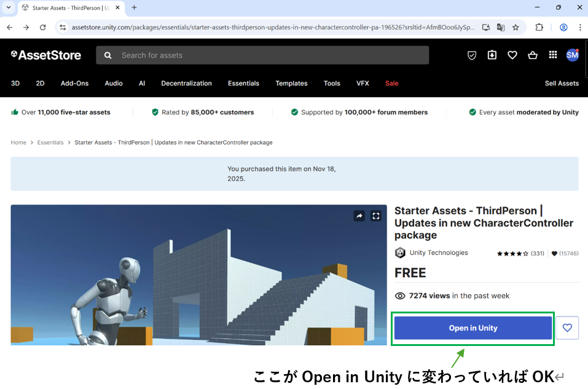588x389 pixels.
Task: Click the star rating (331) reviews
Action: [x=520, y=254]
